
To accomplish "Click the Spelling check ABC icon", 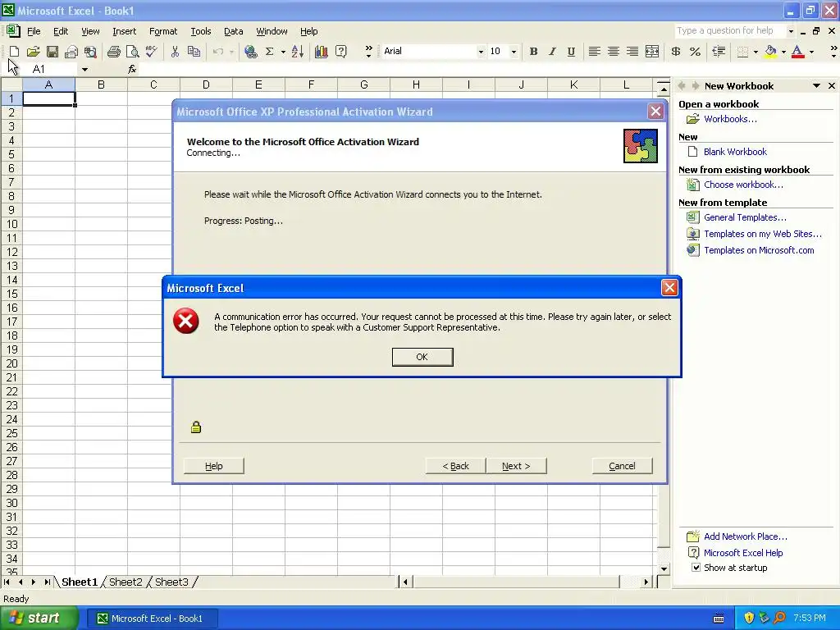I will pyautogui.click(x=152, y=52).
